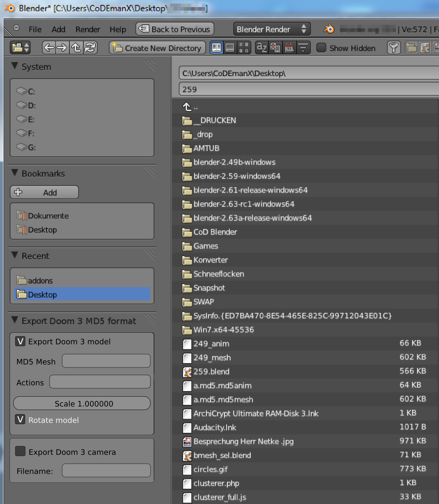Sort files by extension icon

275,47
